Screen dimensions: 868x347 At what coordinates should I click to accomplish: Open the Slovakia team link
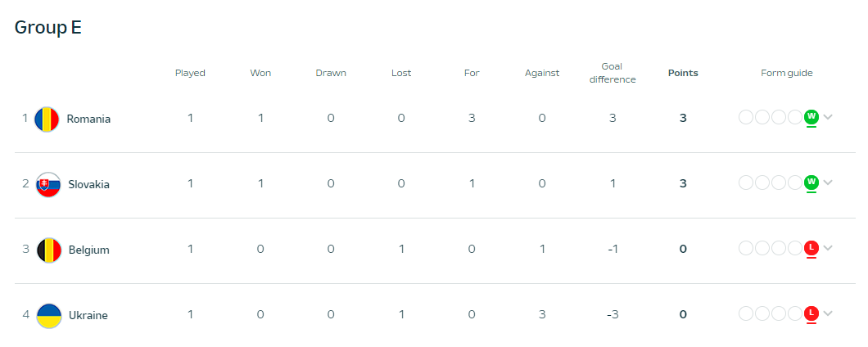(89, 185)
